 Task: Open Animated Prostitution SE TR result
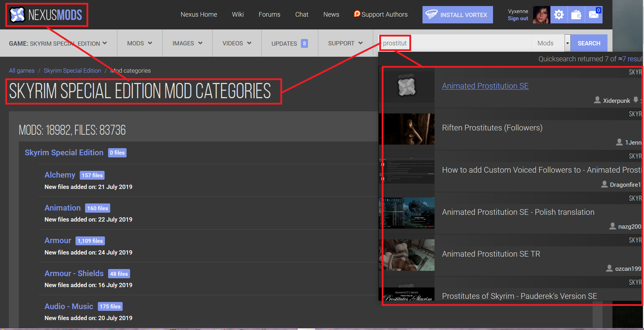coord(491,254)
